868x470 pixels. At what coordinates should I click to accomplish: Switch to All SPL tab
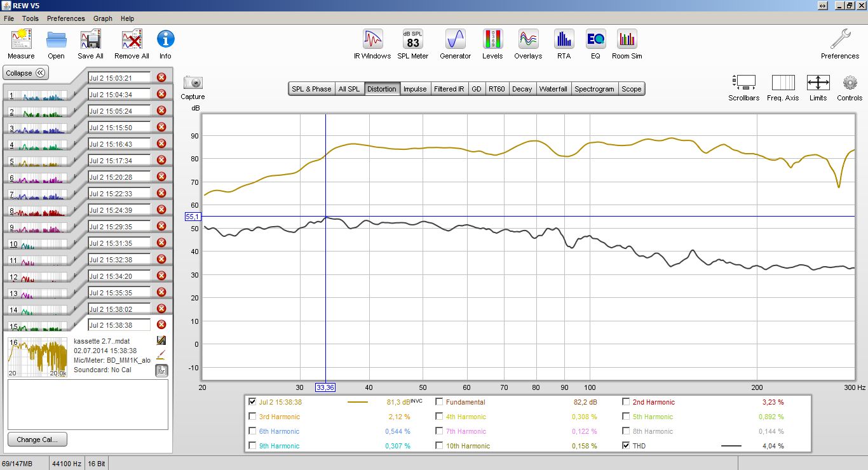pyautogui.click(x=349, y=89)
